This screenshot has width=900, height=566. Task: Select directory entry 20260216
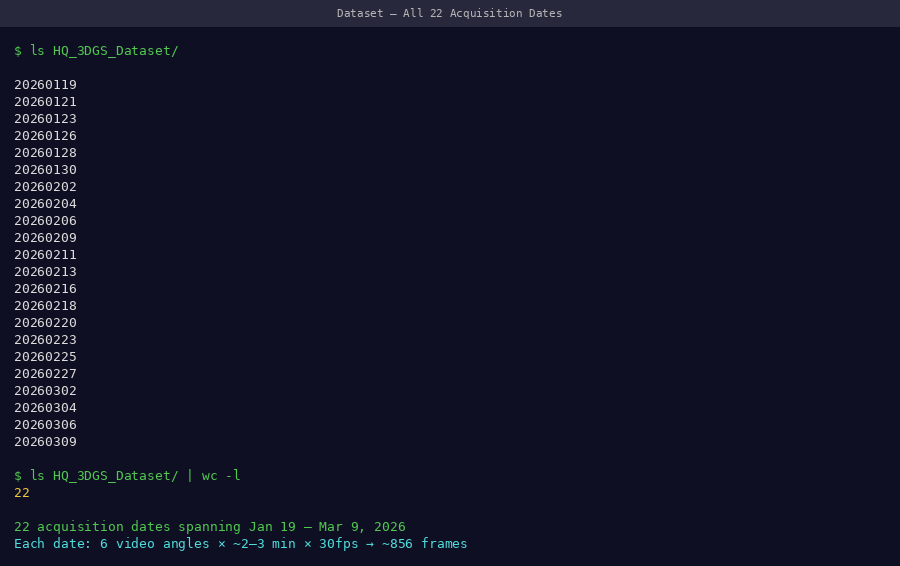pos(45,289)
